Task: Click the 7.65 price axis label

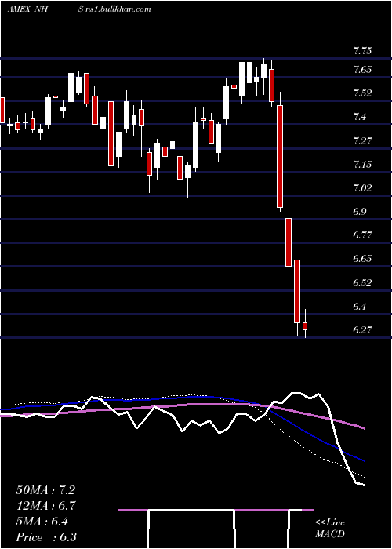Action: pyautogui.click(x=362, y=70)
